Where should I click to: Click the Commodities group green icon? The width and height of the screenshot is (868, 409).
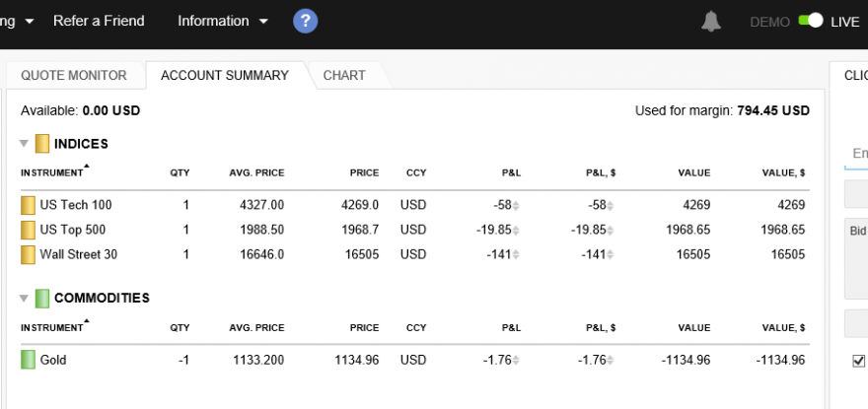(42, 298)
